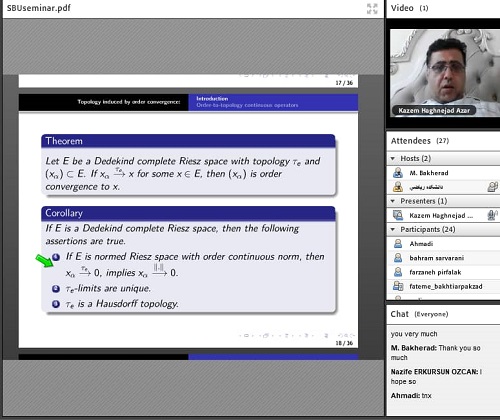Click the Persian-named host's user icon
This screenshot has width=500, height=420.
[398, 187]
